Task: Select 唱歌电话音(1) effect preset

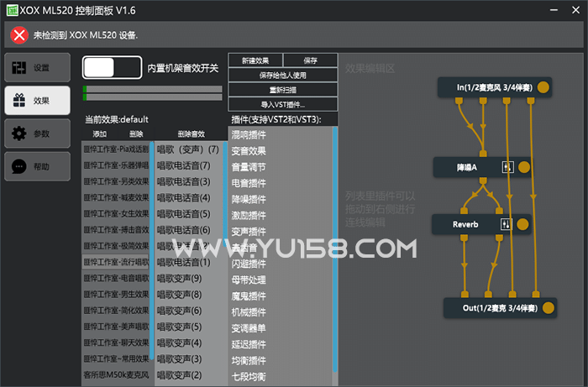Action: pos(189,262)
